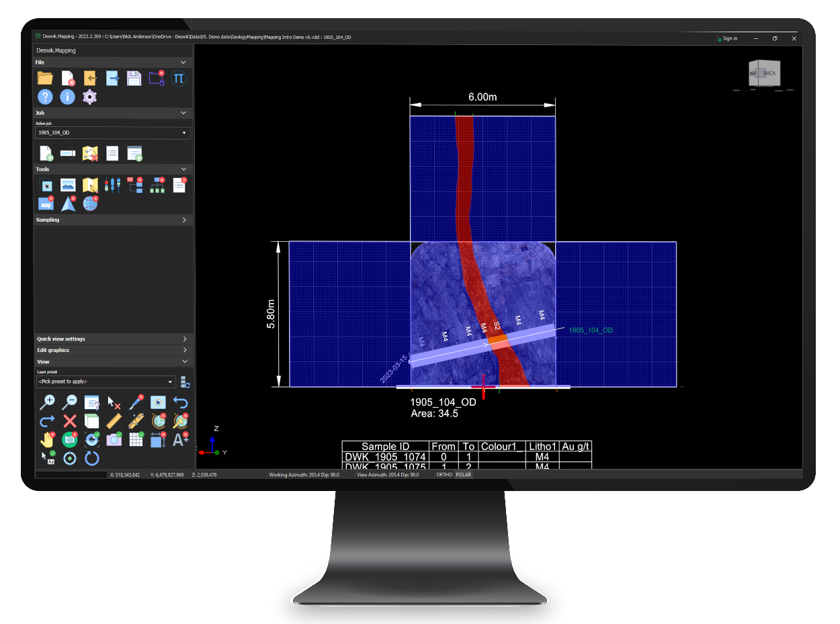This screenshot has width=840, height=624.
Task: Click the red X delete icon
Action: [x=69, y=421]
